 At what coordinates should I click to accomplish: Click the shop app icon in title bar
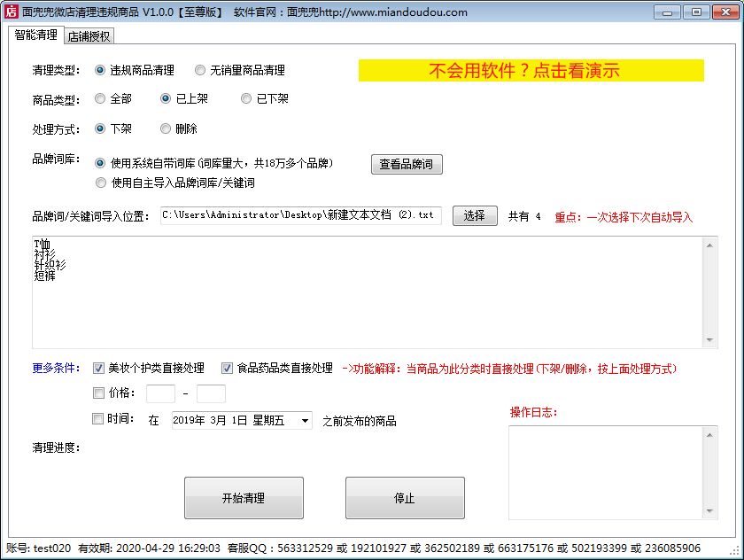12,12
